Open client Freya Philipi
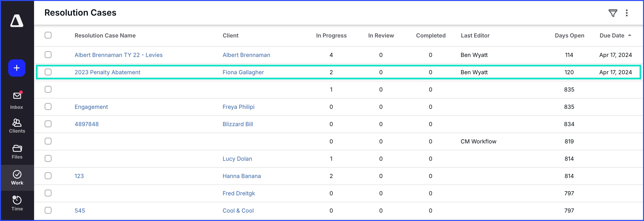Image resolution: width=644 pixels, height=221 pixels. [238, 107]
